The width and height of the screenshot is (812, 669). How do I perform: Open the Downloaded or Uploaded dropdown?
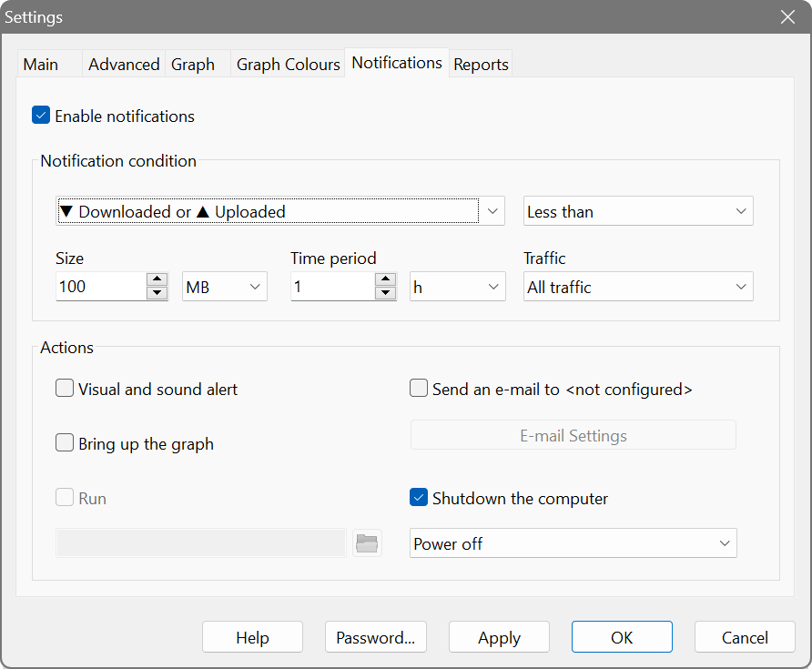point(280,211)
